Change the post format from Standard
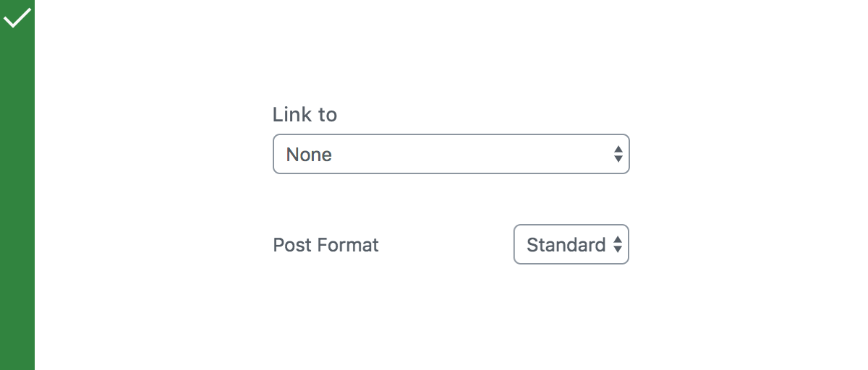Viewport: 868px width, 370px height. (x=571, y=244)
